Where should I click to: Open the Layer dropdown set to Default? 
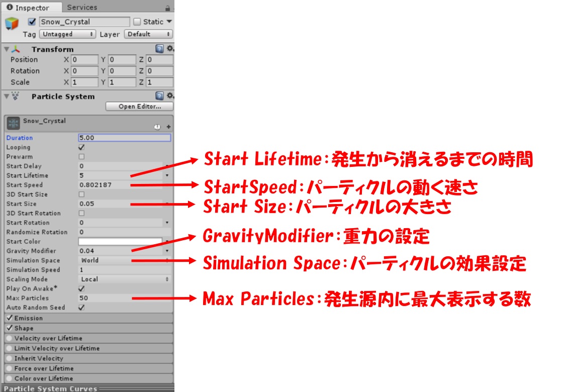tap(148, 34)
